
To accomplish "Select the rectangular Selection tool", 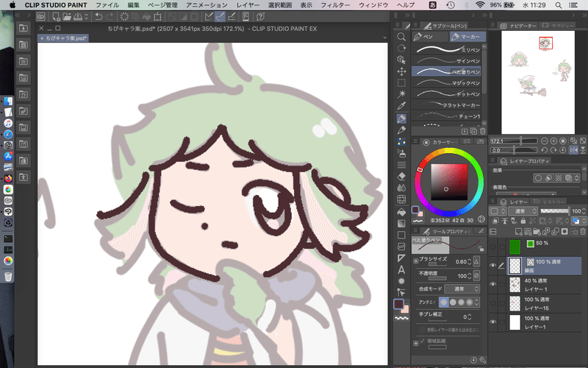I will pyautogui.click(x=401, y=82).
